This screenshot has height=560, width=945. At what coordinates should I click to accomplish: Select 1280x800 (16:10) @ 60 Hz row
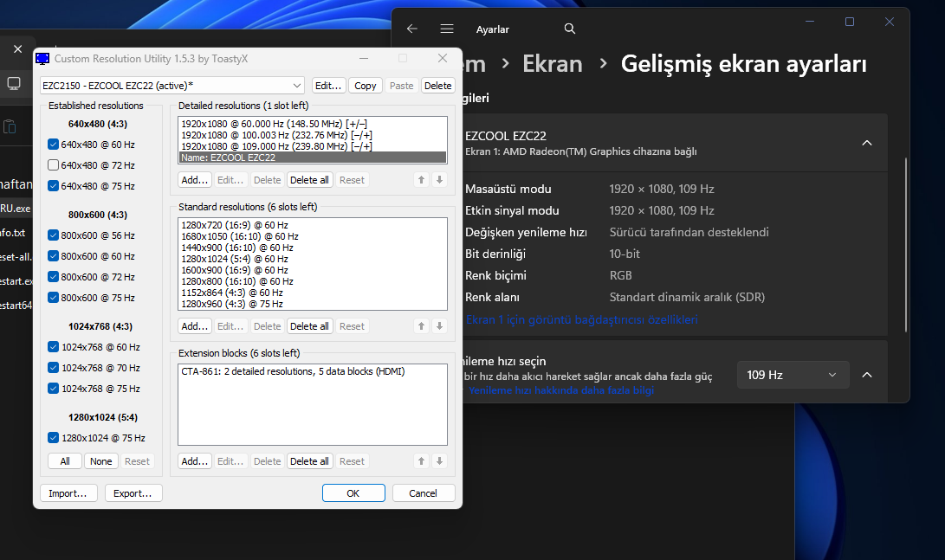[x=312, y=281]
